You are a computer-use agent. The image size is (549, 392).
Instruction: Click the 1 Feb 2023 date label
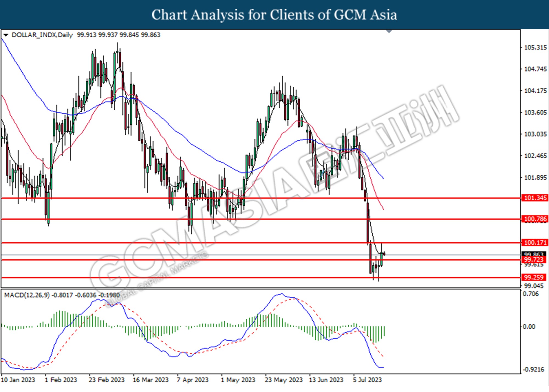click(61, 380)
